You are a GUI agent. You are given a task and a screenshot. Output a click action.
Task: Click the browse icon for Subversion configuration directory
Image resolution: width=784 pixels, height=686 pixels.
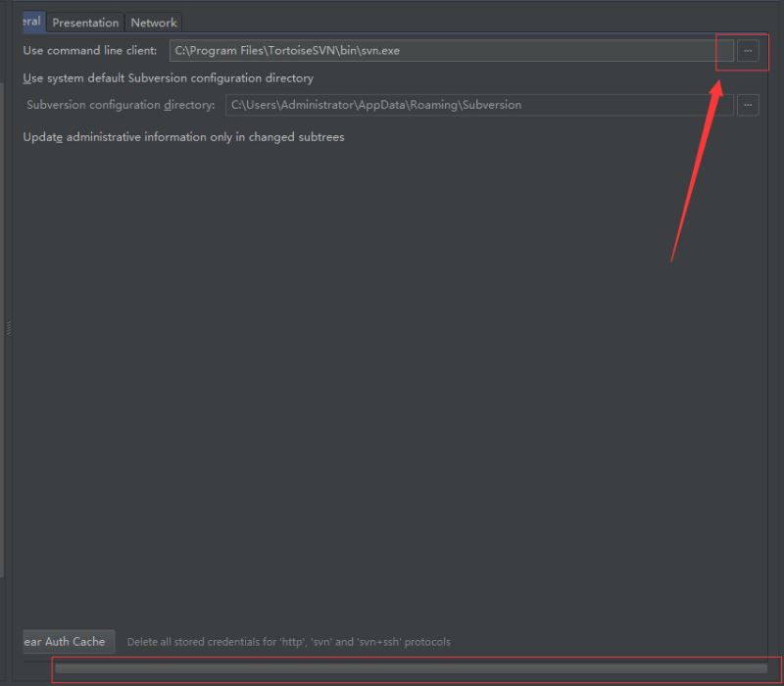(x=748, y=105)
